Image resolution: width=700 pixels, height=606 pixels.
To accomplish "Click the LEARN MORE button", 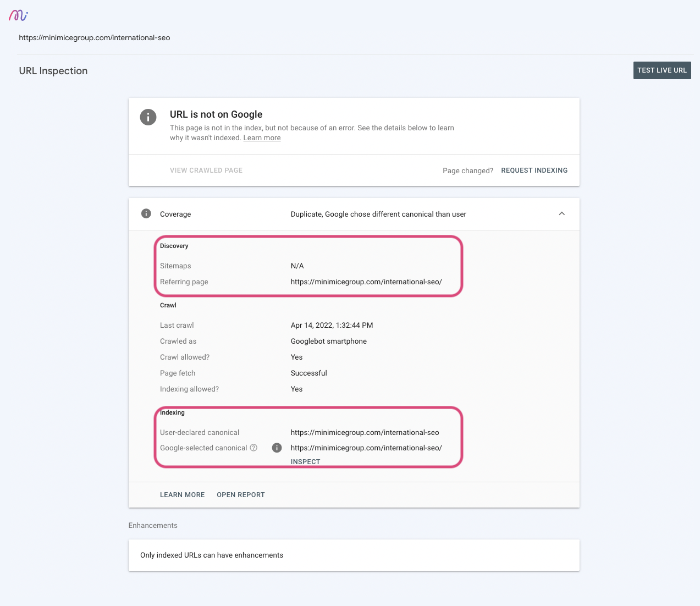I will pos(182,495).
